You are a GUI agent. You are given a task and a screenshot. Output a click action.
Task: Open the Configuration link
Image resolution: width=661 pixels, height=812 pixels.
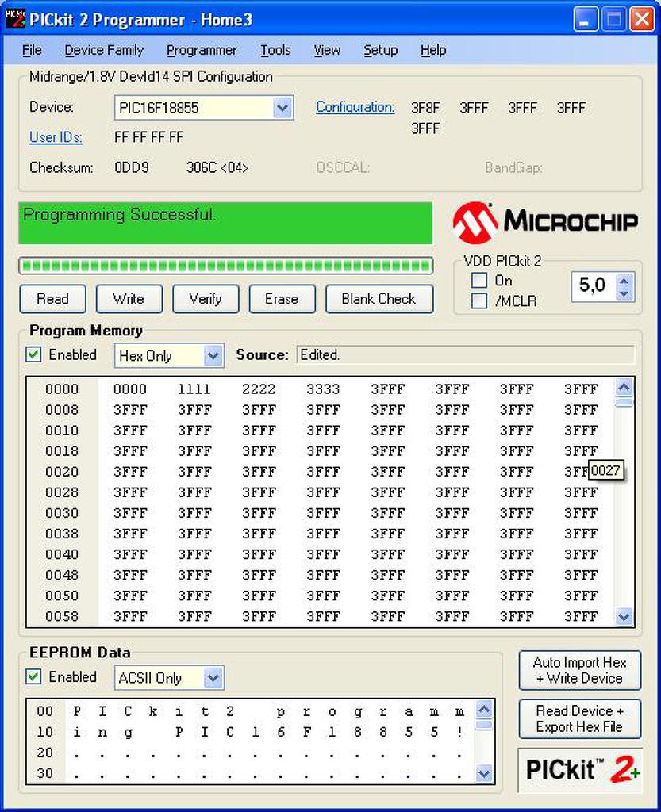(355, 107)
